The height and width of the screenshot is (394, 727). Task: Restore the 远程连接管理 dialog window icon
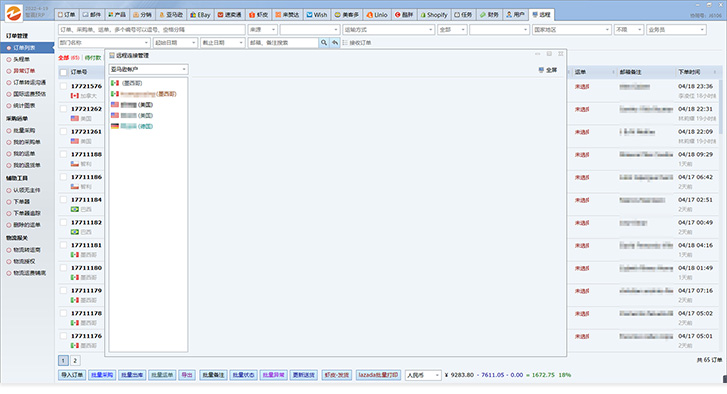click(549, 54)
